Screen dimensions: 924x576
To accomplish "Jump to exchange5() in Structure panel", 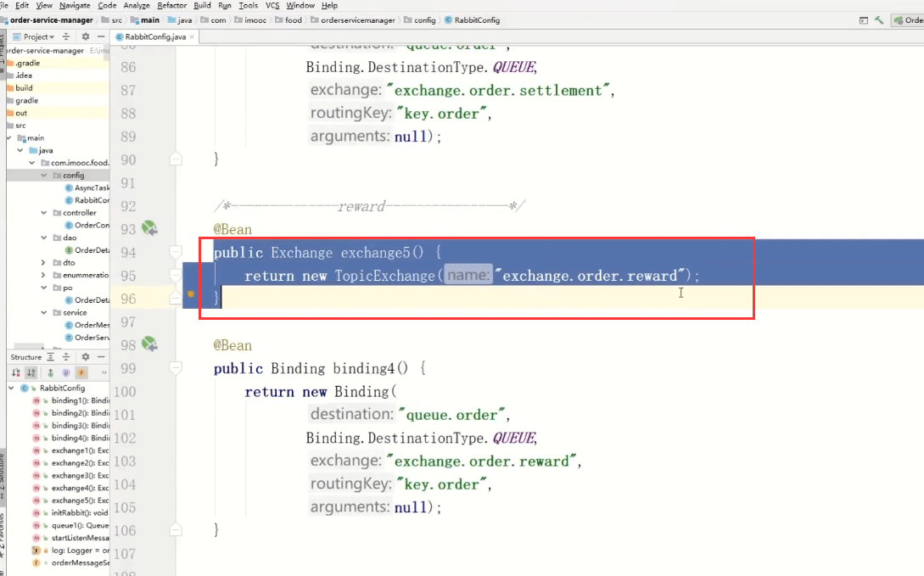I will pyautogui.click(x=70, y=501).
